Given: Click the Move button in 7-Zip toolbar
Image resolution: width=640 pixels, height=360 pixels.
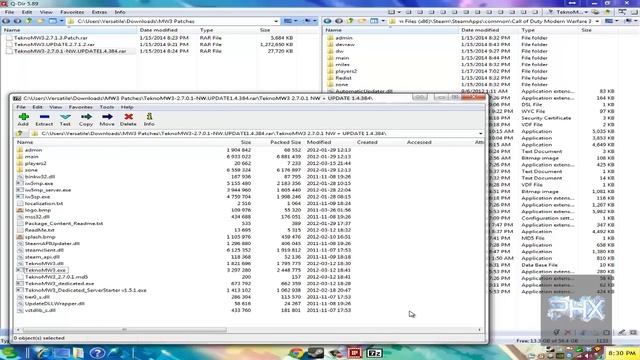Looking at the screenshot, I should [107, 119].
